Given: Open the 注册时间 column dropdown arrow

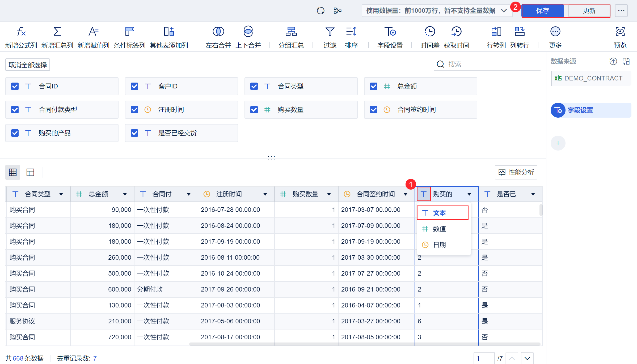Looking at the screenshot, I should point(265,194).
